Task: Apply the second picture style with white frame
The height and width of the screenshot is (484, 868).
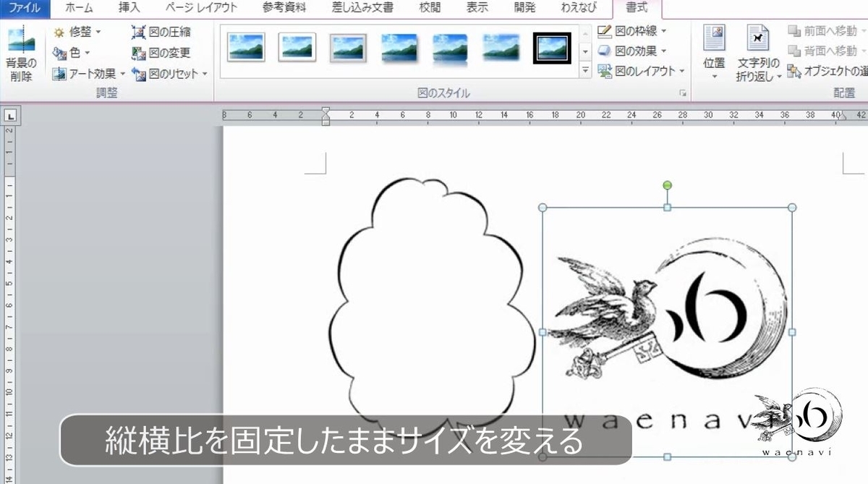Action: [297, 48]
